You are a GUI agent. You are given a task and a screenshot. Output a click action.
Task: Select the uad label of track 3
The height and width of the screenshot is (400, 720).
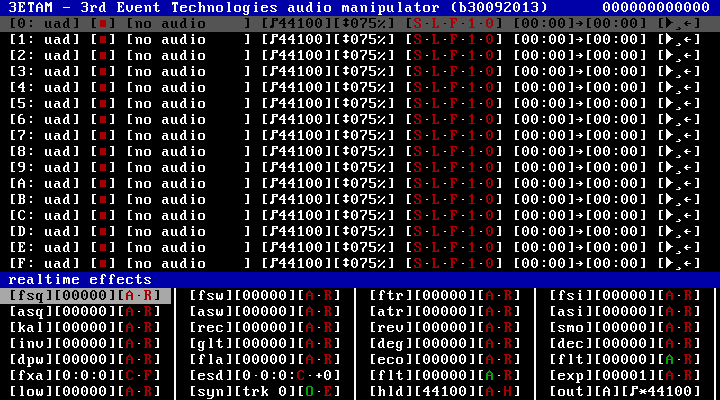click(x=58, y=72)
